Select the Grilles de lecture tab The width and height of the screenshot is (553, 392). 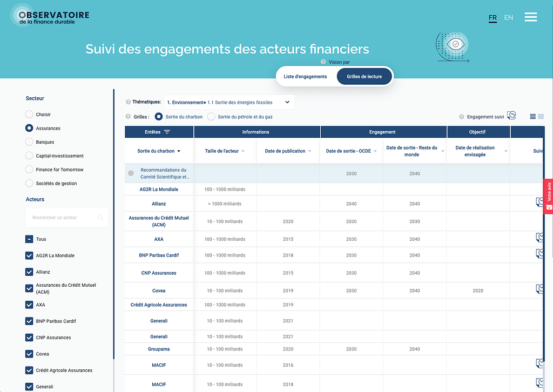pos(364,77)
